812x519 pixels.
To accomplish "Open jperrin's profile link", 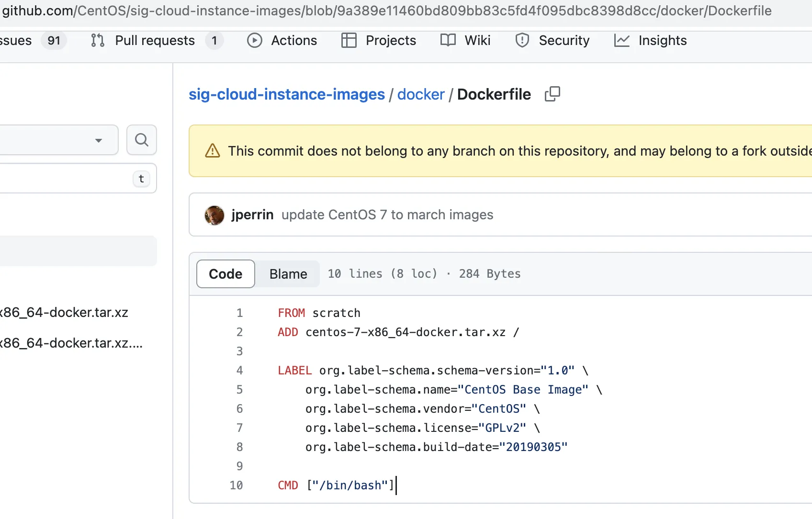I will [252, 214].
